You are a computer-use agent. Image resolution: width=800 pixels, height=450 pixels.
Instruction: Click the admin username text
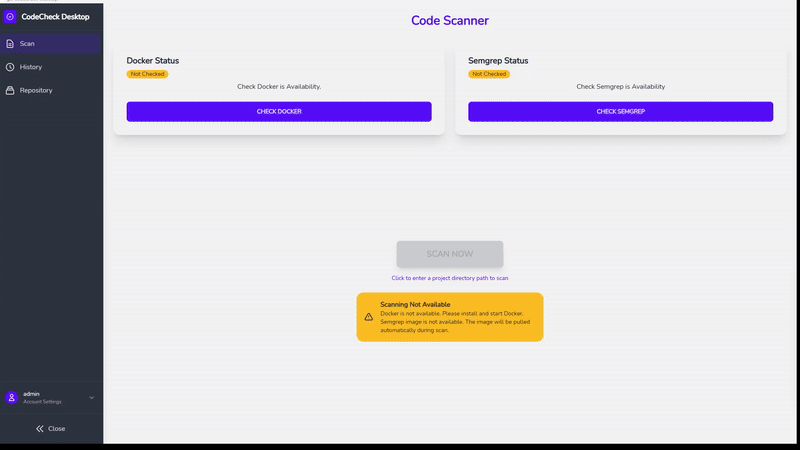point(31,394)
